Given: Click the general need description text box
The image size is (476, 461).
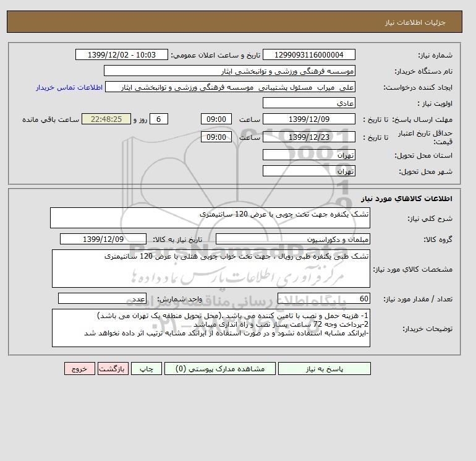Looking at the screenshot, I should pos(210,218).
